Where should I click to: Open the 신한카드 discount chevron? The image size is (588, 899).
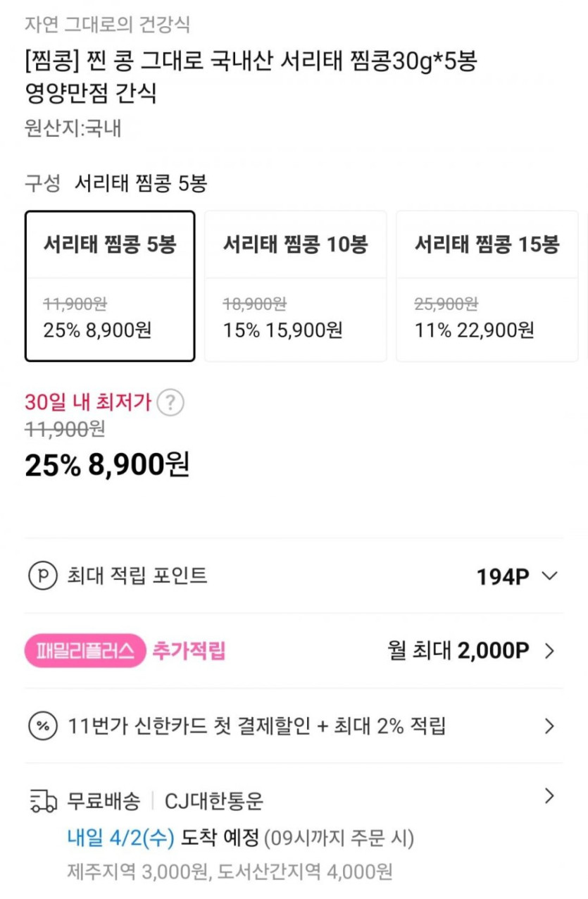550,726
